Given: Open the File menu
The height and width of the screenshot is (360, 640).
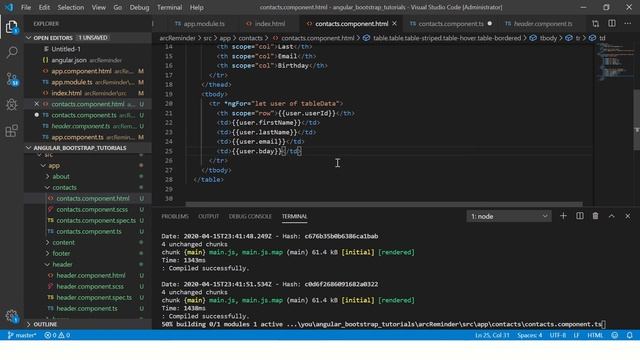Looking at the screenshot, I should (x=26, y=7).
